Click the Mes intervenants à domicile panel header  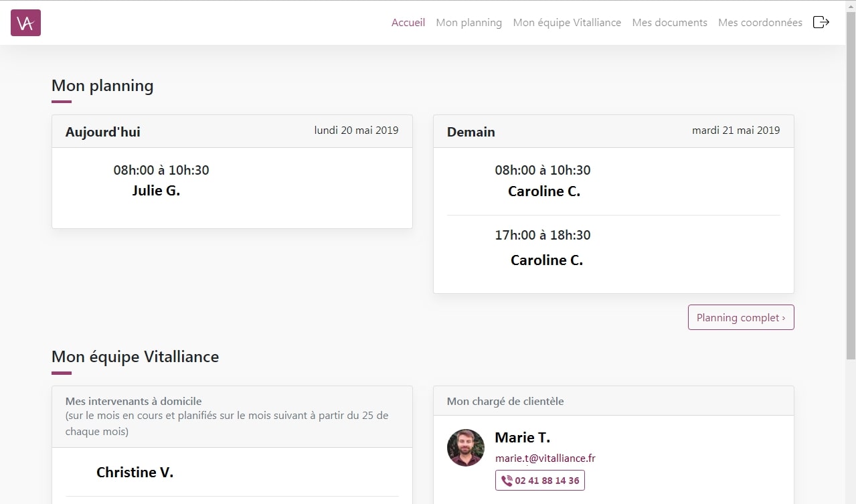(133, 401)
